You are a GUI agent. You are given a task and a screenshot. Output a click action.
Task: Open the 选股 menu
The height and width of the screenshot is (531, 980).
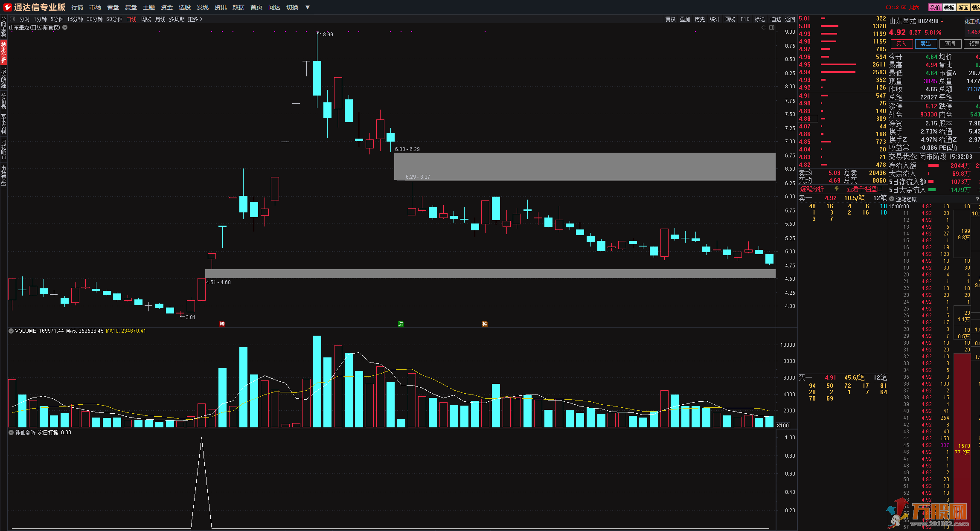[x=184, y=7]
